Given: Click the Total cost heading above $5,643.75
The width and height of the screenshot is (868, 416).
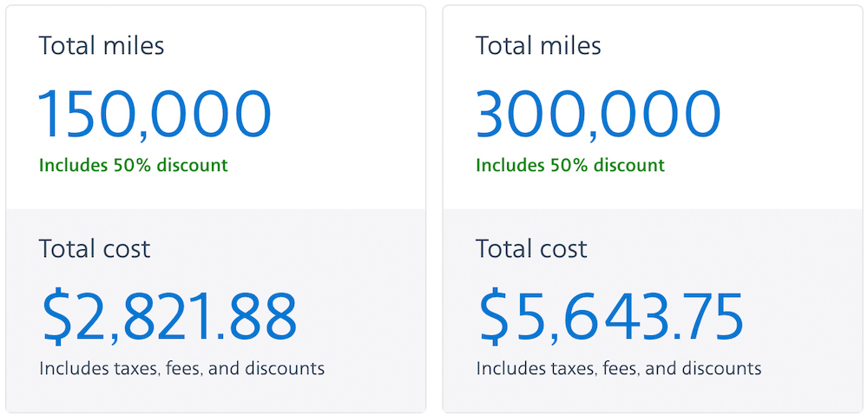Looking at the screenshot, I should coord(531,248).
